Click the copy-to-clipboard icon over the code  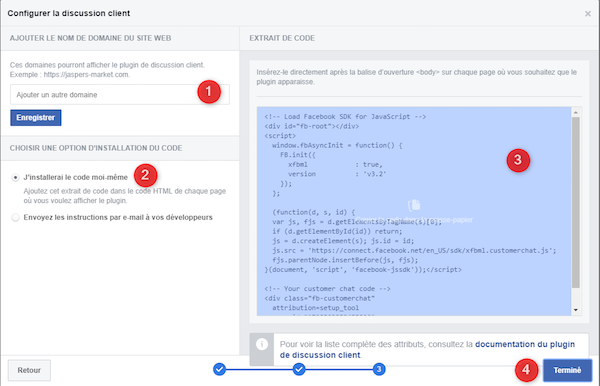414,205
